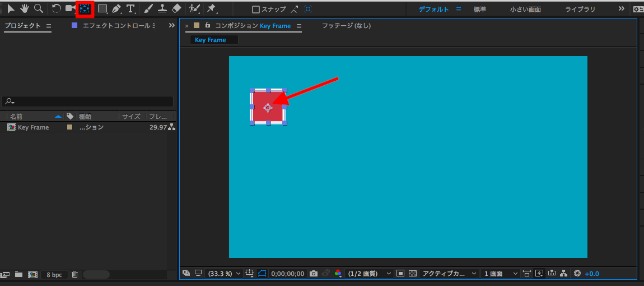Open 3D view アクティブカ... dropdown
Screen dimensions: 644x286
449,273
